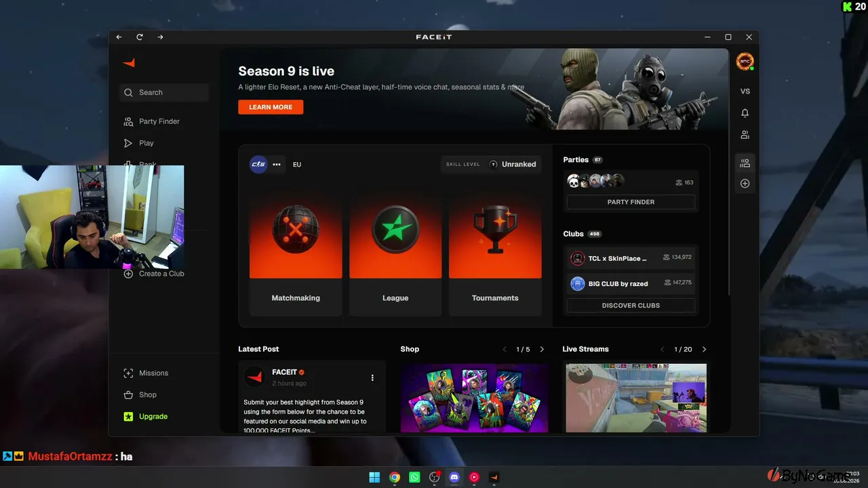Open the notifications bell
The height and width of the screenshot is (488, 868).
click(745, 113)
